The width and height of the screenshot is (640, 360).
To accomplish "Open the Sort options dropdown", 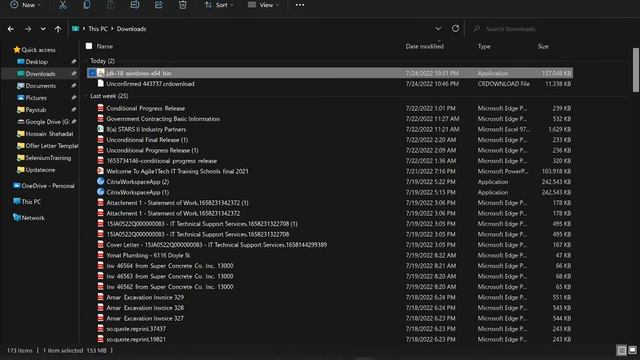I will tap(219, 5).
